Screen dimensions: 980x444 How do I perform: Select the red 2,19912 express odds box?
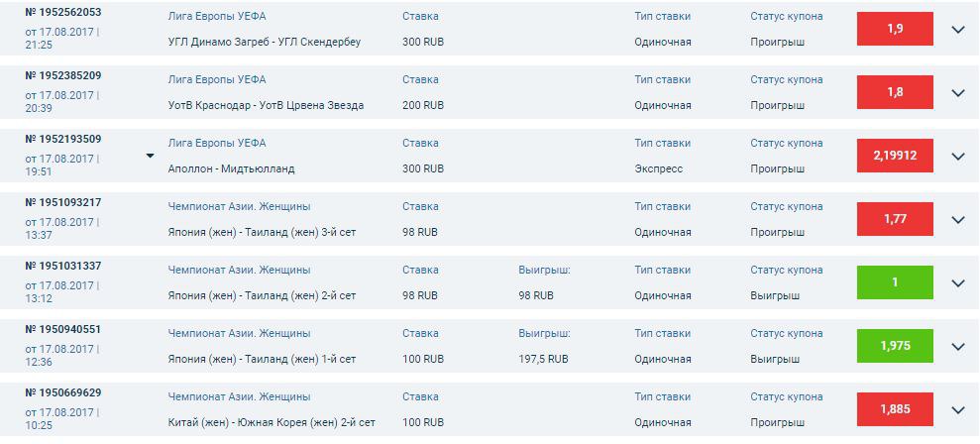(895, 157)
